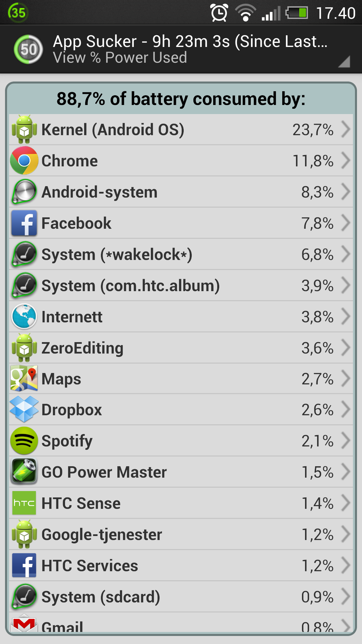Tap the Chrome app icon
This screenshot has width=362, height=644.
coord(24,160)
